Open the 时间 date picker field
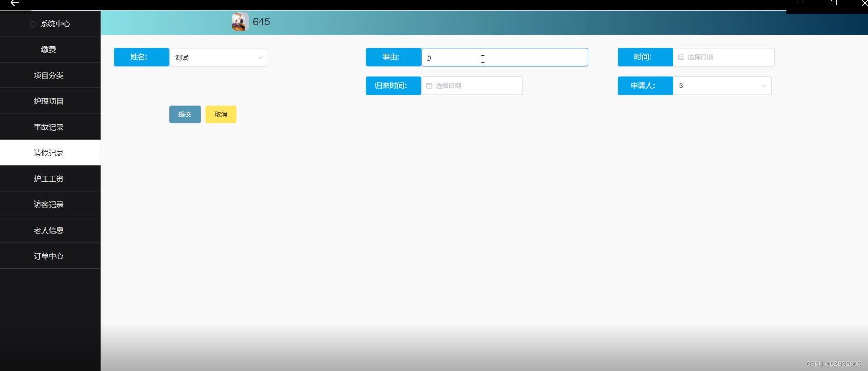The width and height of the screenshot is (868, 371). click(724, 57)
